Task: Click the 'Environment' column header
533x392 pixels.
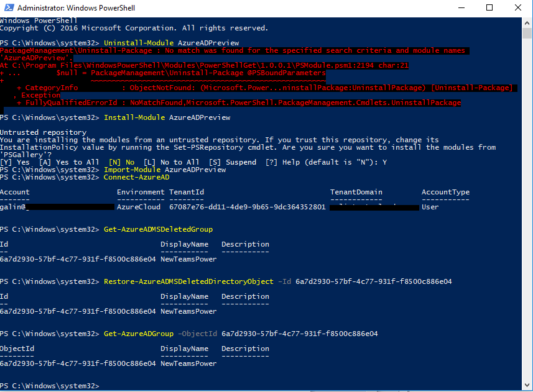Action: point(141,192)
